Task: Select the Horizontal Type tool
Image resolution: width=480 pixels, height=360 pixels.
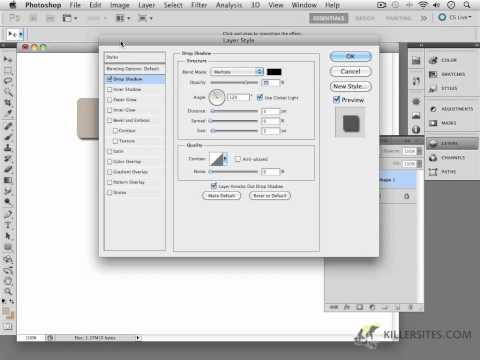Action: click(x=7, y=225)
